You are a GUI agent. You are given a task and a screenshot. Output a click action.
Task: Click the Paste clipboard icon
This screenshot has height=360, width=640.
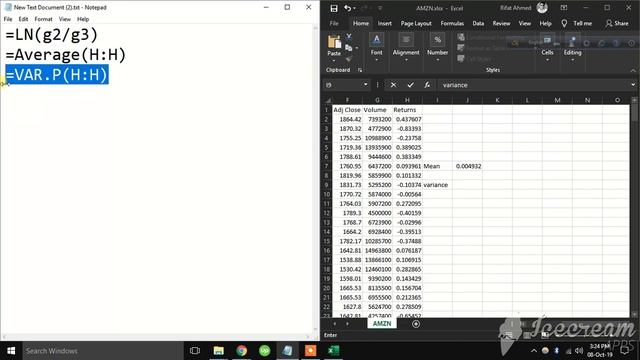pyautogui.click(x=334, y=42)
